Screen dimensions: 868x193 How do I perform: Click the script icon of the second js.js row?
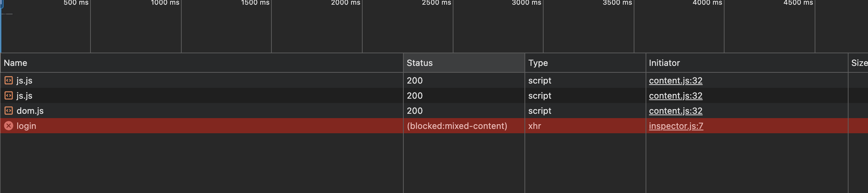coord(9,95)
